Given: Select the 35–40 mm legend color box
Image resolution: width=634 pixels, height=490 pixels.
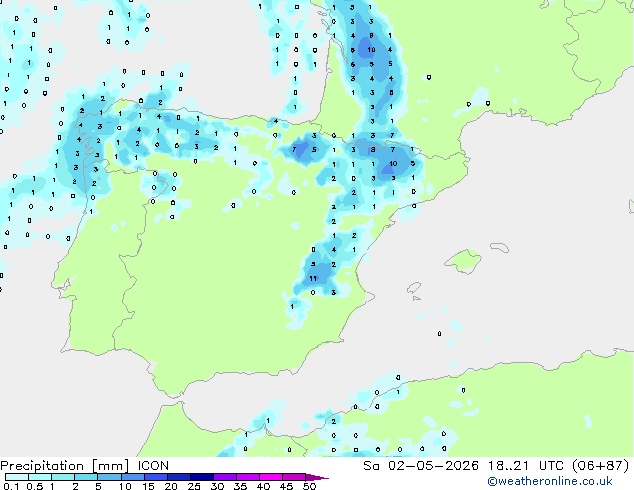Looking at the screenshot, I should tap(247, 477).
